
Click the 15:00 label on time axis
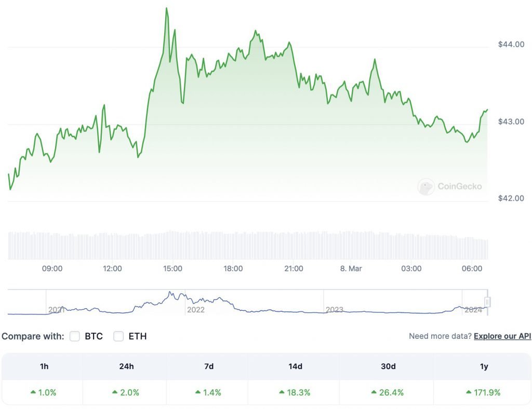(x=172, y=269)
